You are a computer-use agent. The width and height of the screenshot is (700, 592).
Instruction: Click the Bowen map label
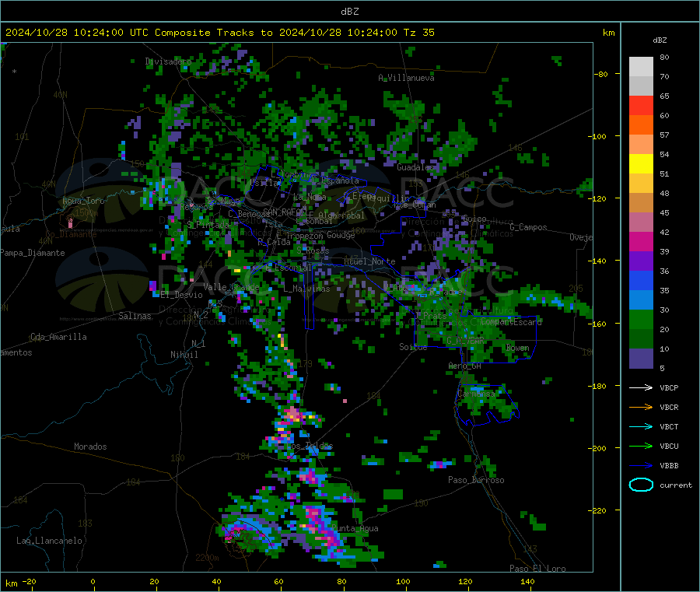(x=518, y=348)
